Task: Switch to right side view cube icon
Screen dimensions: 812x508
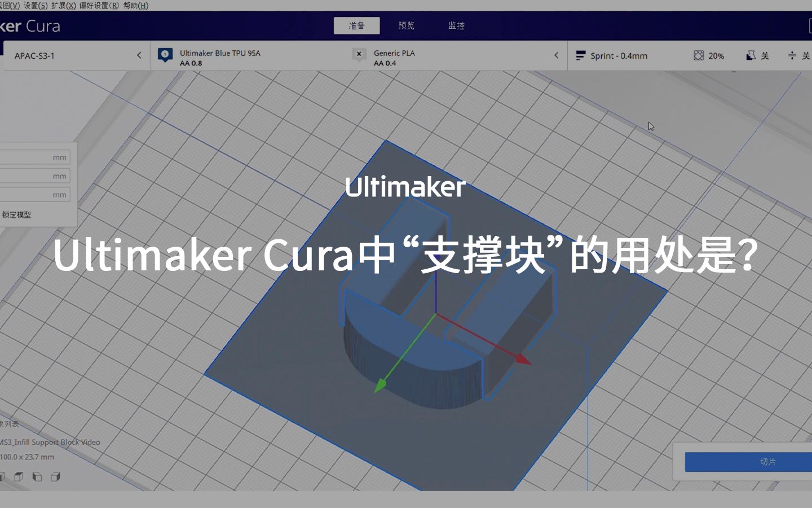Action: tap(56, 477)
